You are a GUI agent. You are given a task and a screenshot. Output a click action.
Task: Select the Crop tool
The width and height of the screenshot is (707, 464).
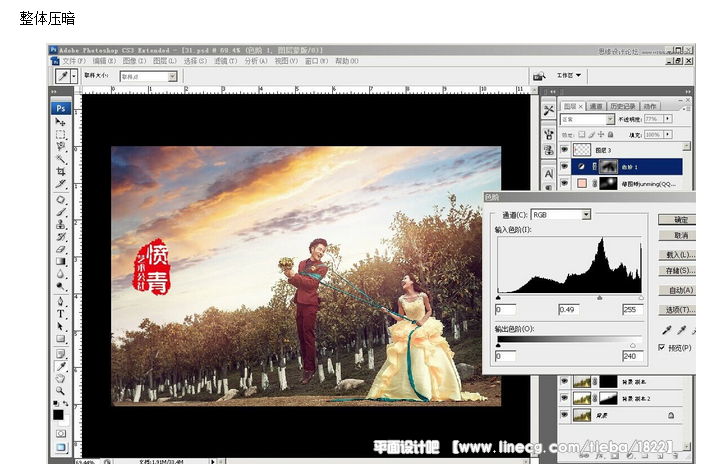click(x=60, y=171)
